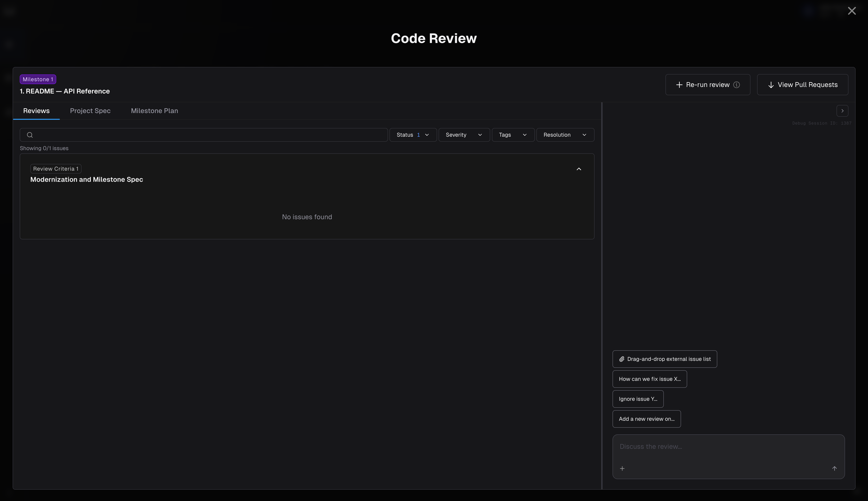The image size is (868, 501).
Task: Collapse the chat side panel arrow
Action: point(842,111)
